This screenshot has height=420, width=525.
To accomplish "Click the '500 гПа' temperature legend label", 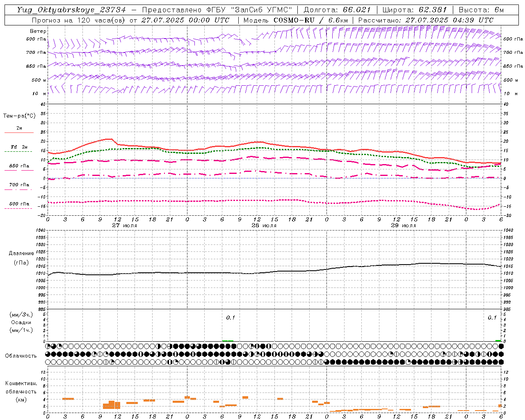I will click(x=19, y=204).
